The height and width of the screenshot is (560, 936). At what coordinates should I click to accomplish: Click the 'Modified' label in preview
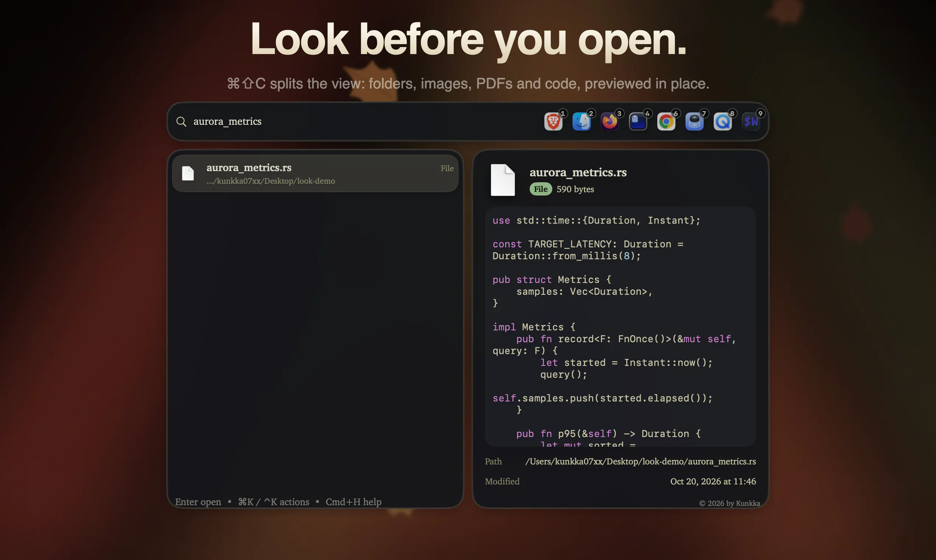502,481
